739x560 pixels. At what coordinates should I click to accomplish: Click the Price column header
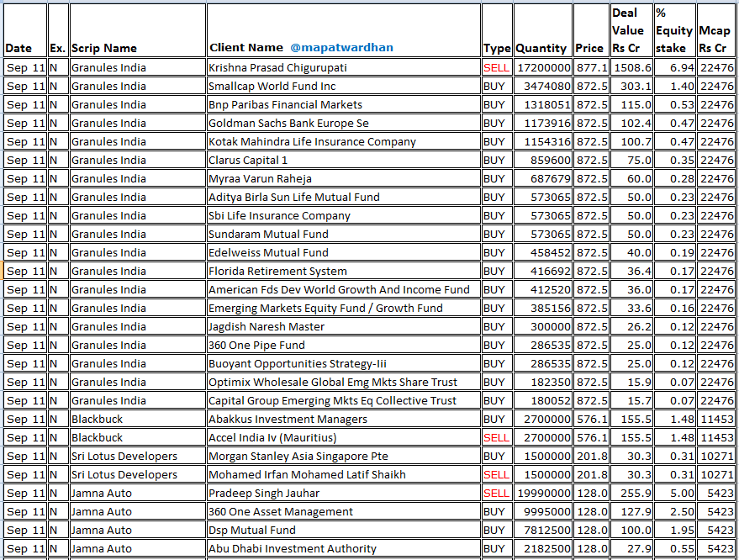[x=592, y=30]
